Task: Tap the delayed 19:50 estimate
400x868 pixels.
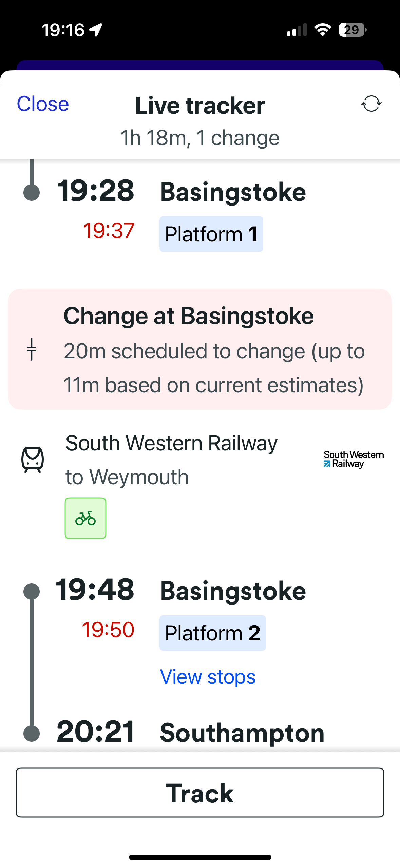Action: pos(108,630)
